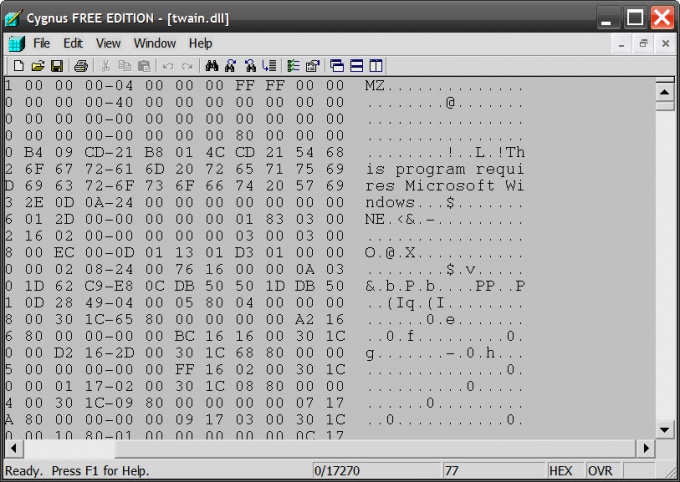
Task: Click the 'NE.<&.-' ASCII text
Action: pos(400,219)
